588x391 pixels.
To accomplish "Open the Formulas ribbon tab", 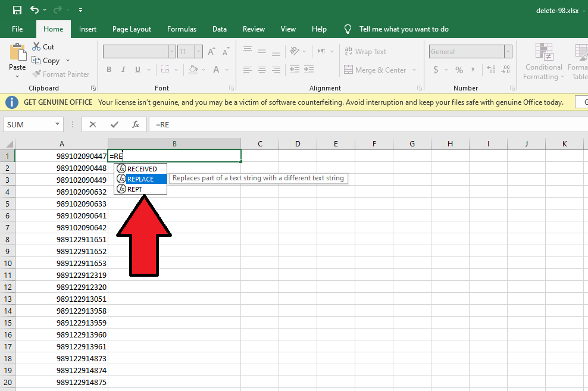I will [x=182, y=29].
